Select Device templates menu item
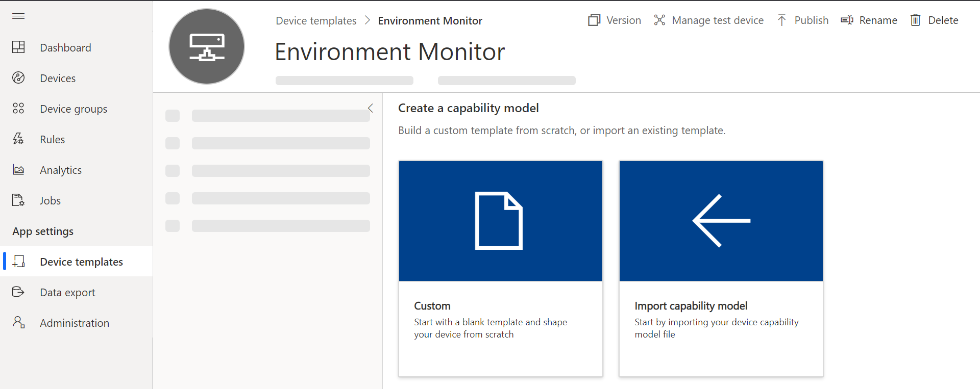The image size is (980, 389). click(x=81, y=262)
